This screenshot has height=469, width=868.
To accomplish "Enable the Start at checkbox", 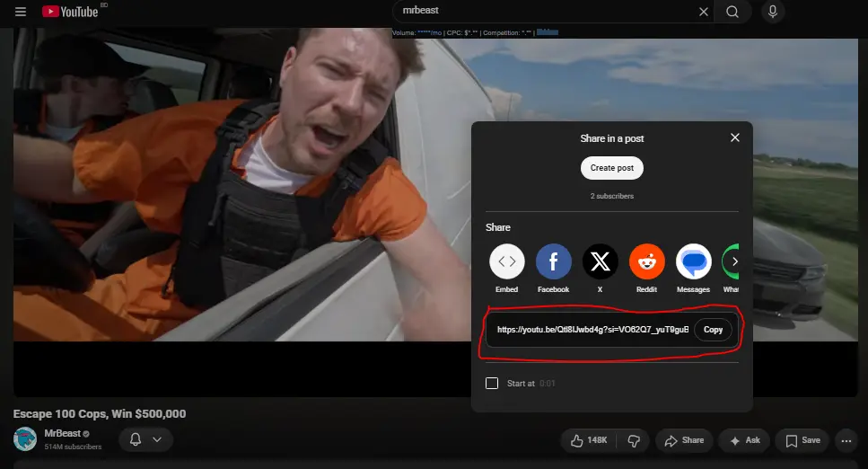I will (492, 383).
